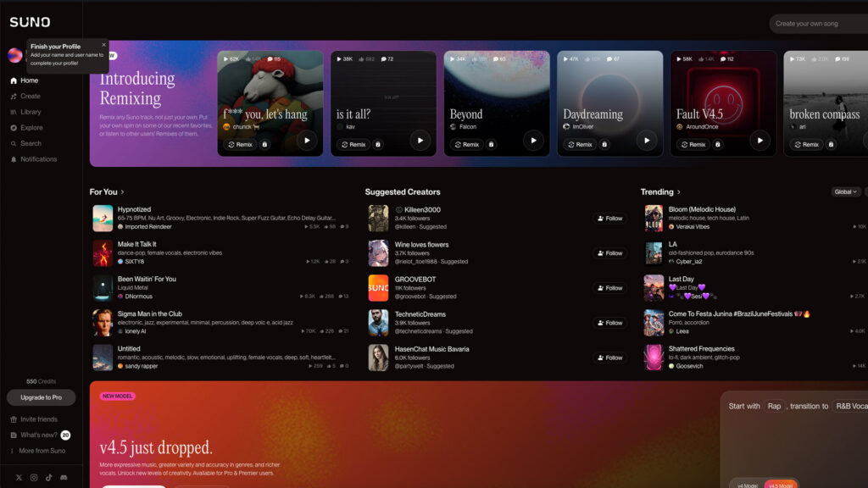This screenshot has width=868, height=488.
Task: Click the profile avatar in sidebar
Action: coord(15,55)
